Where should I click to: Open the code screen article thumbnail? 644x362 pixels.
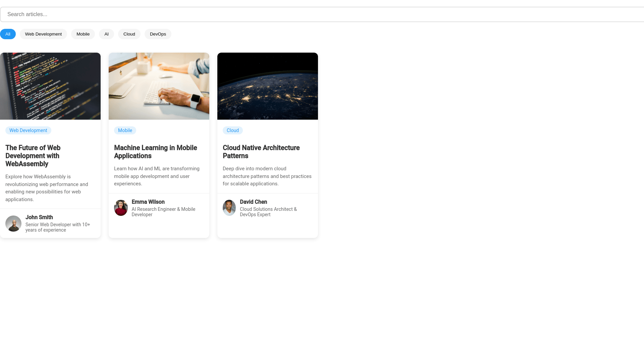(x=50, y=86)
